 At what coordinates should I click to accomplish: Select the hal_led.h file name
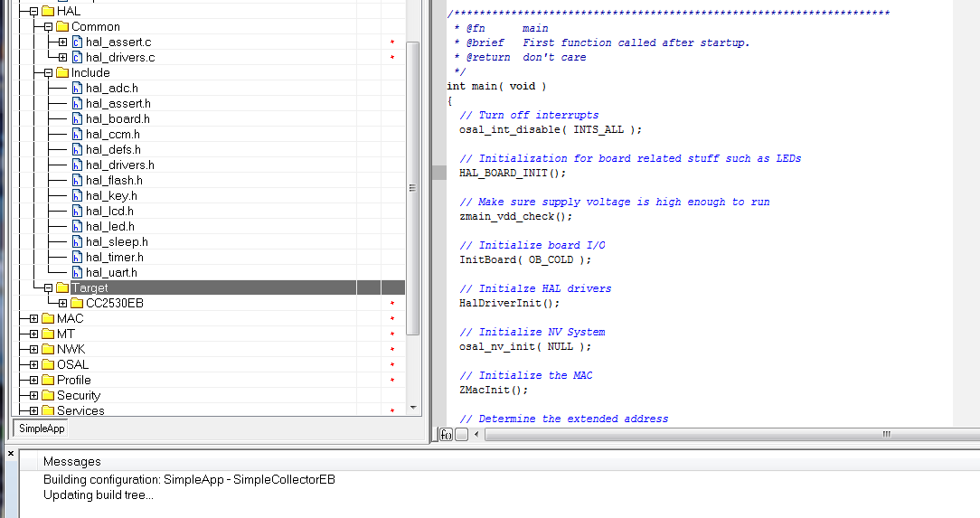[x=110, y=226]
